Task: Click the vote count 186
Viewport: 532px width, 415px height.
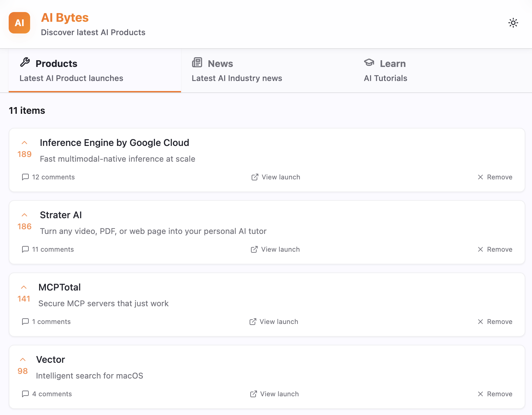Action: pyautogui.click(x=24, y=227)
